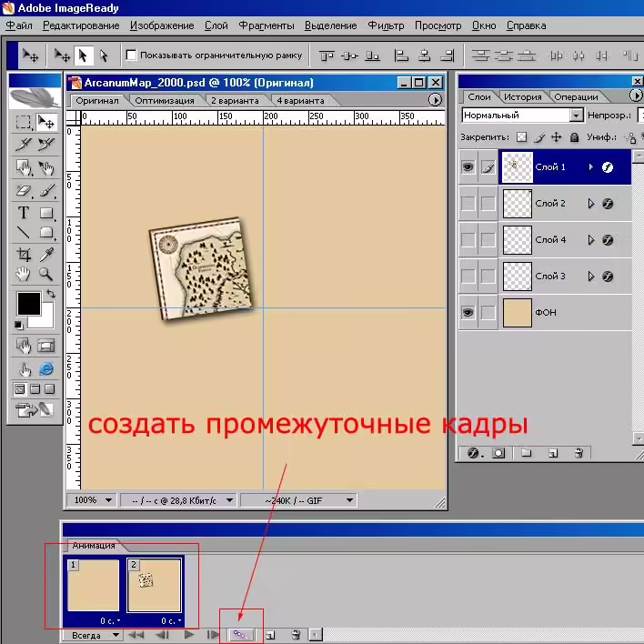Open frame 1 delay time dropdown
The image size is (644, 644).
click(x=110, y=620)
